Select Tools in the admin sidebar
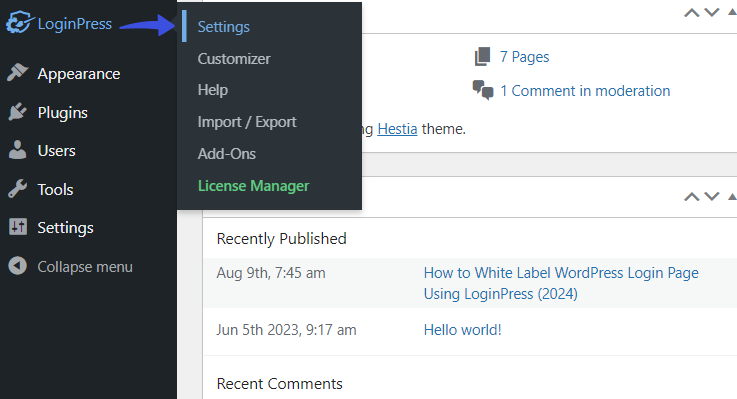Image resolution: width=737 pixels, height=399 pixels. (x=55, y=189)
